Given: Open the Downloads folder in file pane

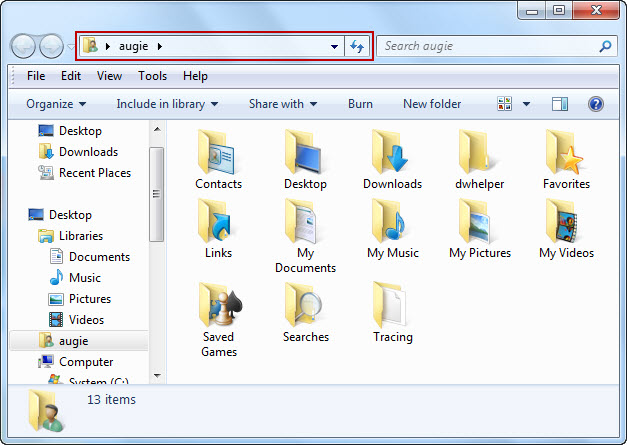Looking at the screenshot, I should (392, 153).
